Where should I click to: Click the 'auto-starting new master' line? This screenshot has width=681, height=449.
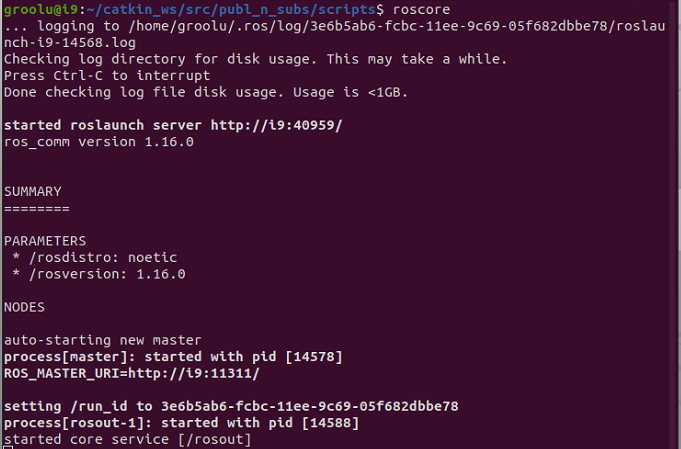point(103,340)
